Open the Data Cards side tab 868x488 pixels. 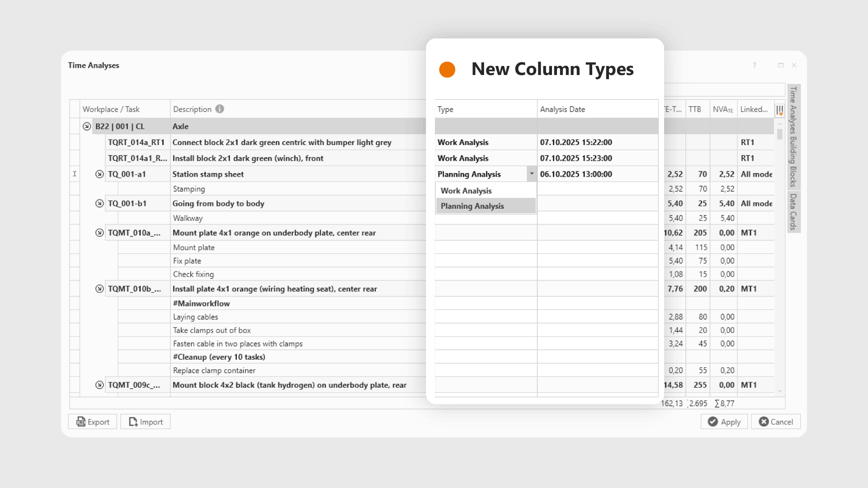[x=793, y=211]
